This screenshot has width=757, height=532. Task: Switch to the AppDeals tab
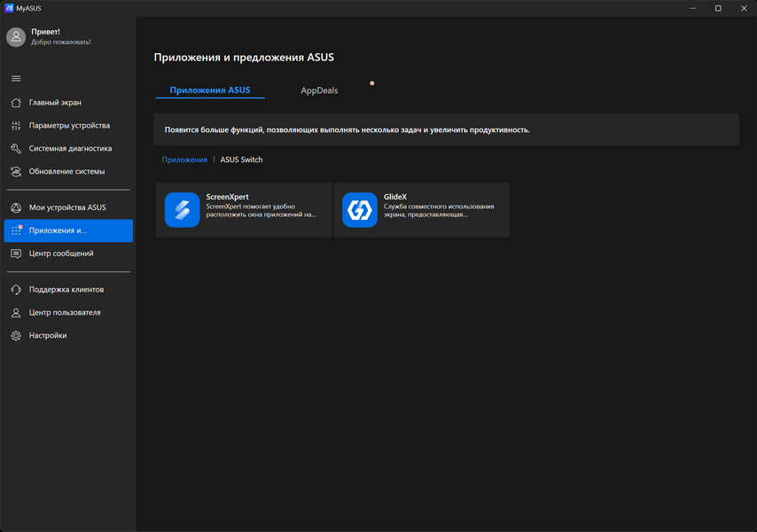click(x=319, y=90)
